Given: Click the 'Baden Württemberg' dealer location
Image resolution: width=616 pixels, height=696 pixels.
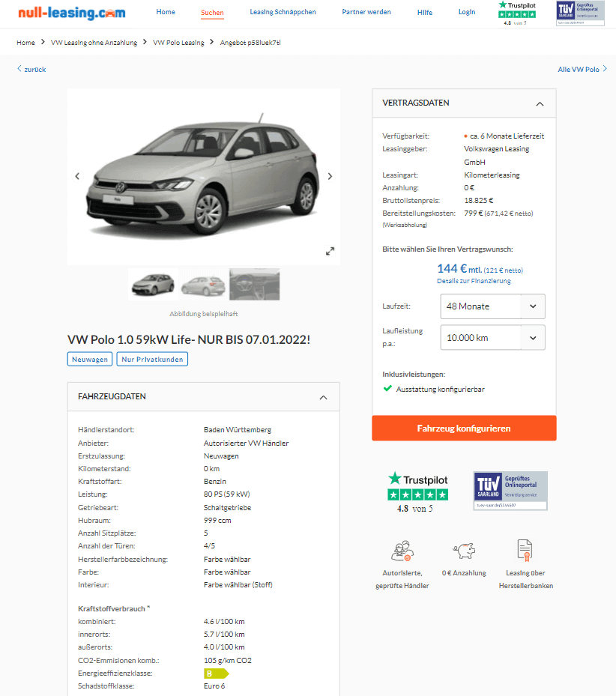Looking at the screenshot, I should 238,430.
